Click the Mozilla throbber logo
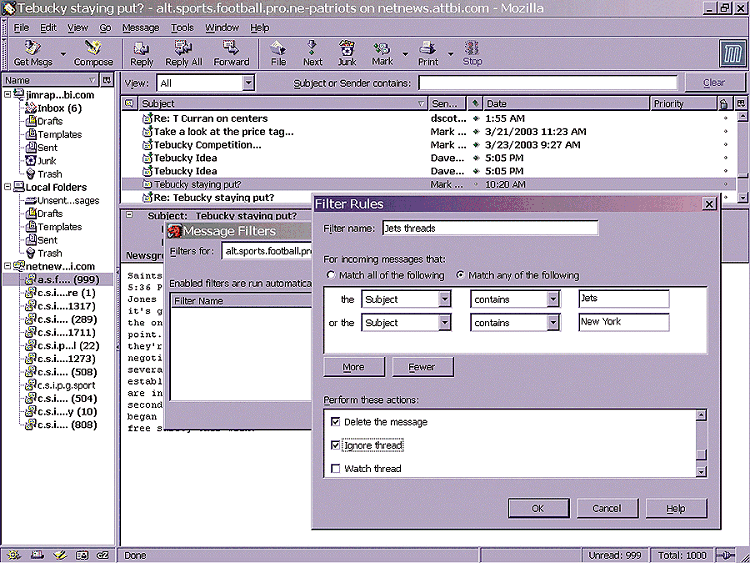The image size is (750, 563). click(732, 53)
